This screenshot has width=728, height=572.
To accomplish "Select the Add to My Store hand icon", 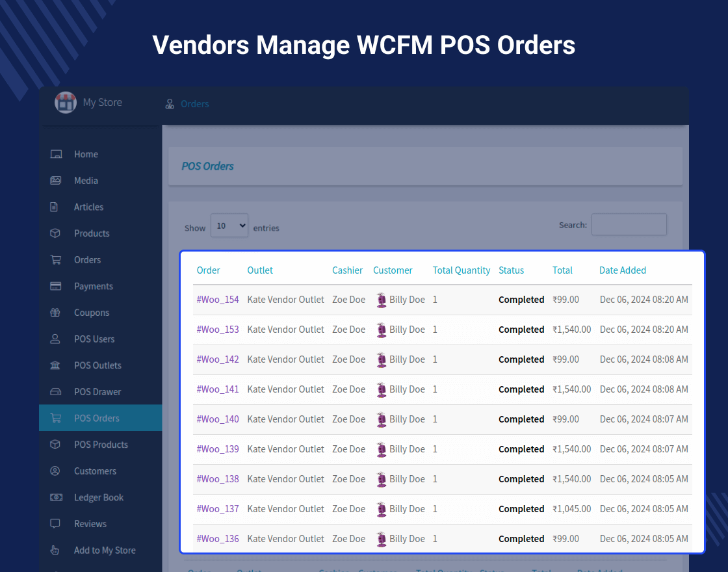I will [56, 550].
